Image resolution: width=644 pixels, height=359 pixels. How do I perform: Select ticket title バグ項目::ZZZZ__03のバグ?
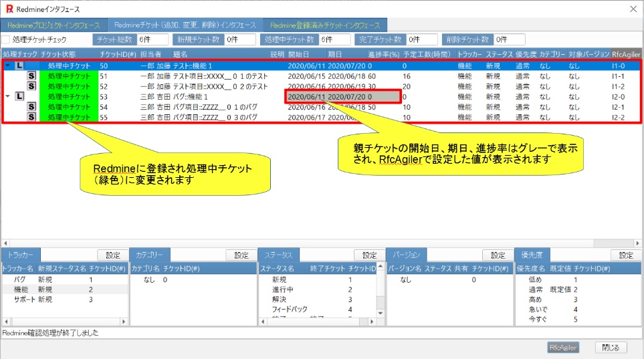(215, 117)
